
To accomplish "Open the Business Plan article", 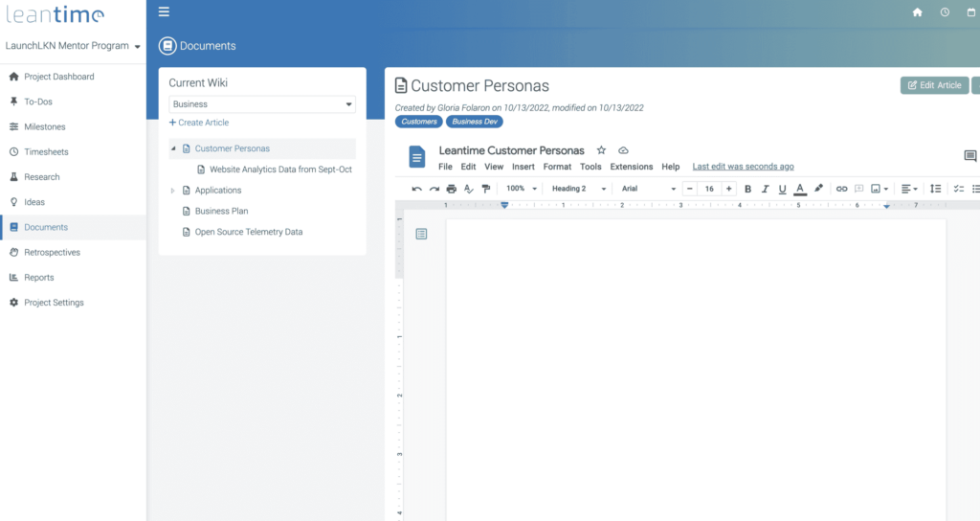I will pyautogui.click(x=221, y=211).
